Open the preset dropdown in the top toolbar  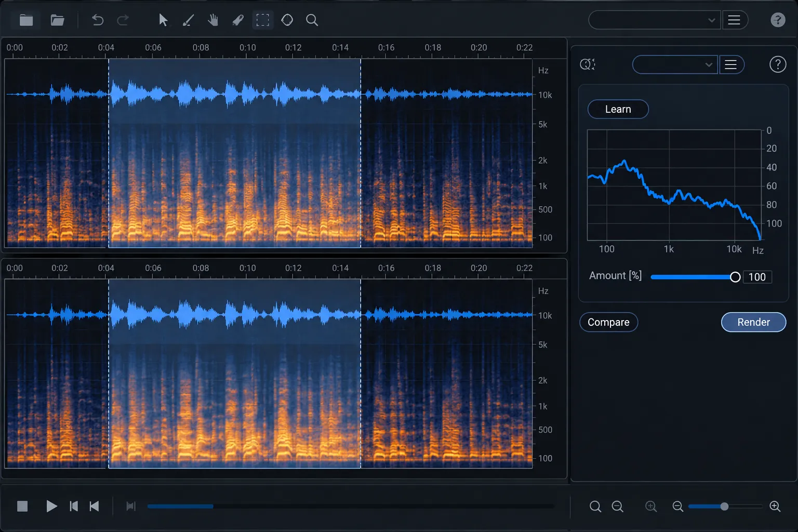tap(655, 20)
